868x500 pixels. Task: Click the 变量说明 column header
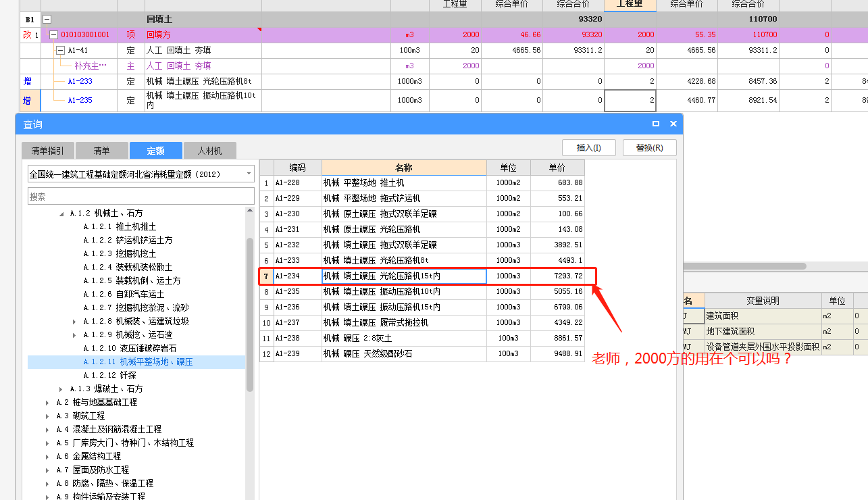point(763,301)
